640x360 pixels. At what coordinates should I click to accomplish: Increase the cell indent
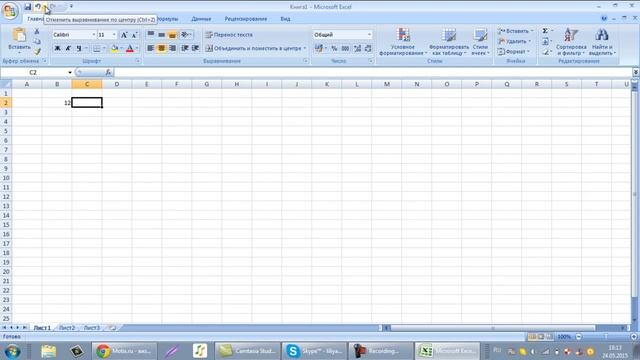pyautogui.click(x=196, y=48)
